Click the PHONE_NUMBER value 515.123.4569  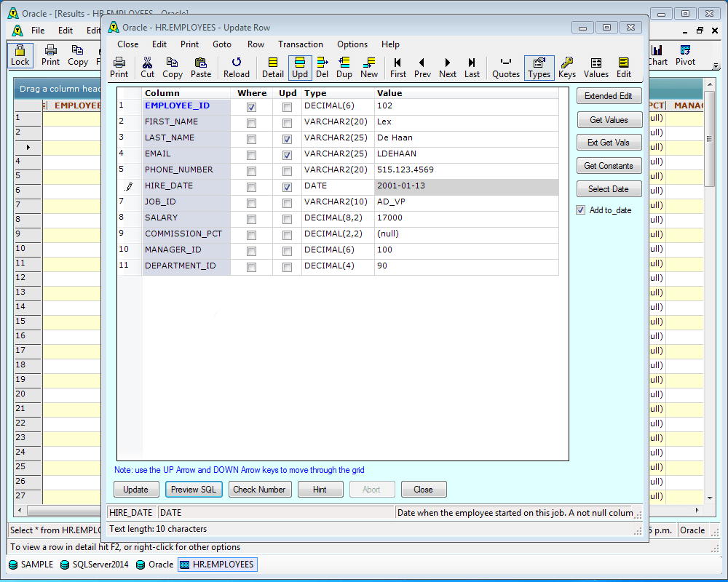click(x=466, y=170)
